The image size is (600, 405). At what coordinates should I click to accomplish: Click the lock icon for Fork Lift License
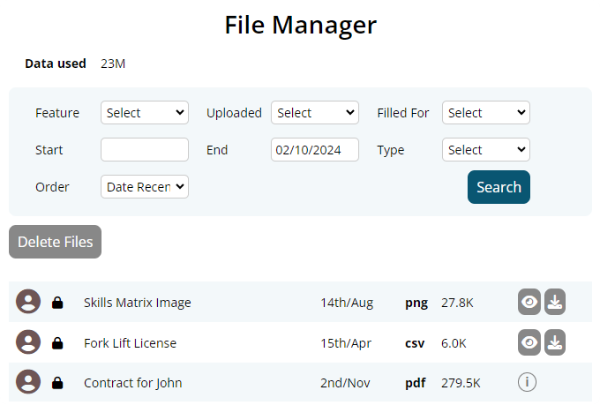pyautogui.click(x=57, y=343)
